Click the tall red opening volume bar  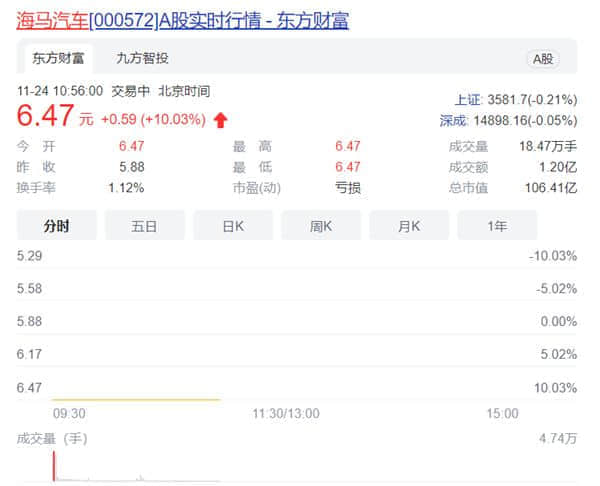click(x=54, y=466)
